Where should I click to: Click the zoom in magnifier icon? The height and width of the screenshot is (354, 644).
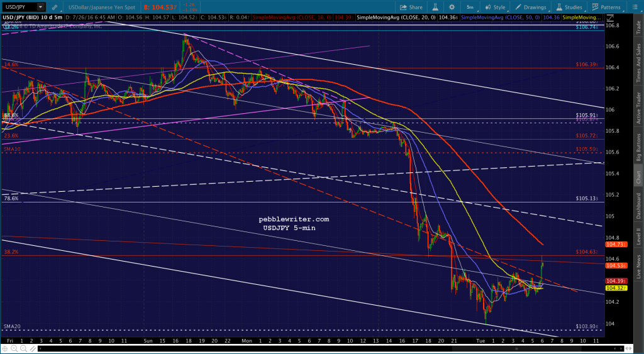click(14, 349)
